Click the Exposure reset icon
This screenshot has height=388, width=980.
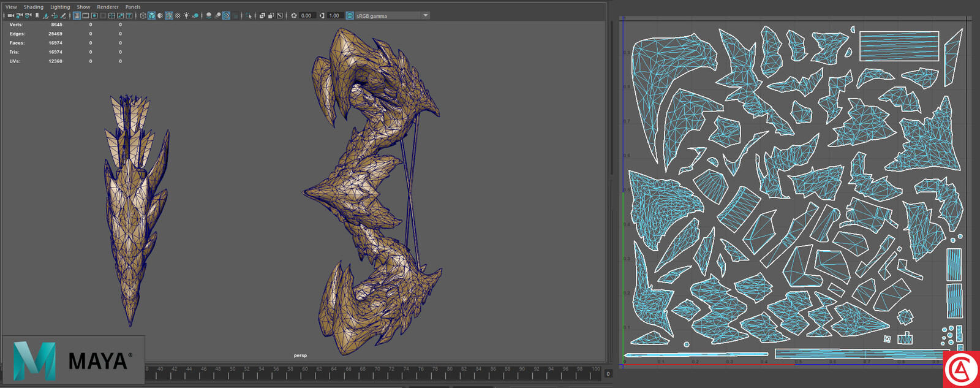click(294, 15)
